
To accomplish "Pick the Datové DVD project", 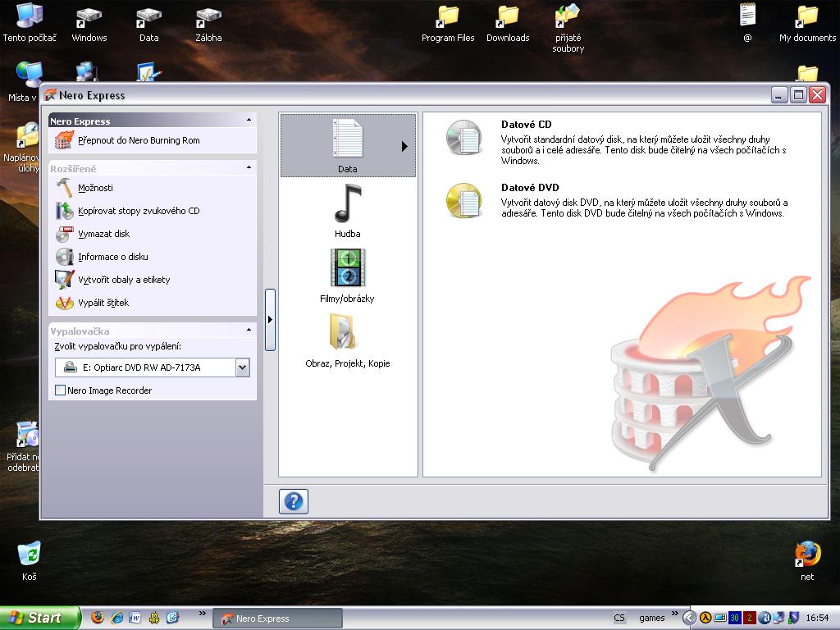I will tap(616, 200).
